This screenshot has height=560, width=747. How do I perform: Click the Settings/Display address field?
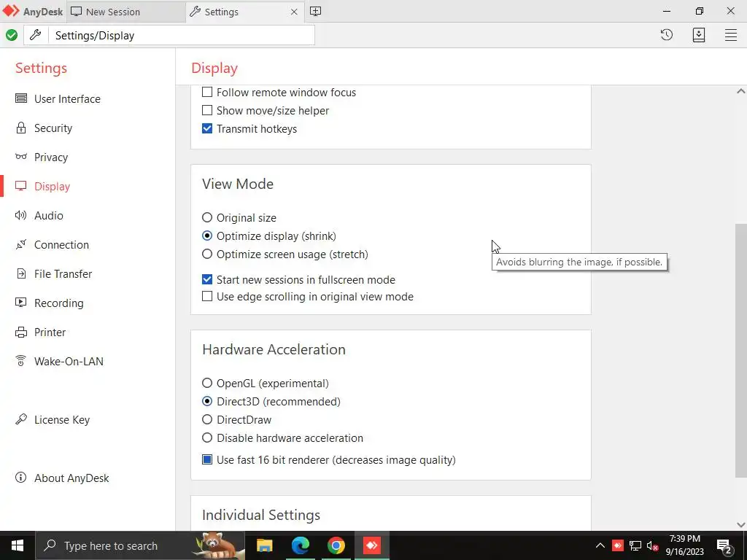[x=181, y=35]
